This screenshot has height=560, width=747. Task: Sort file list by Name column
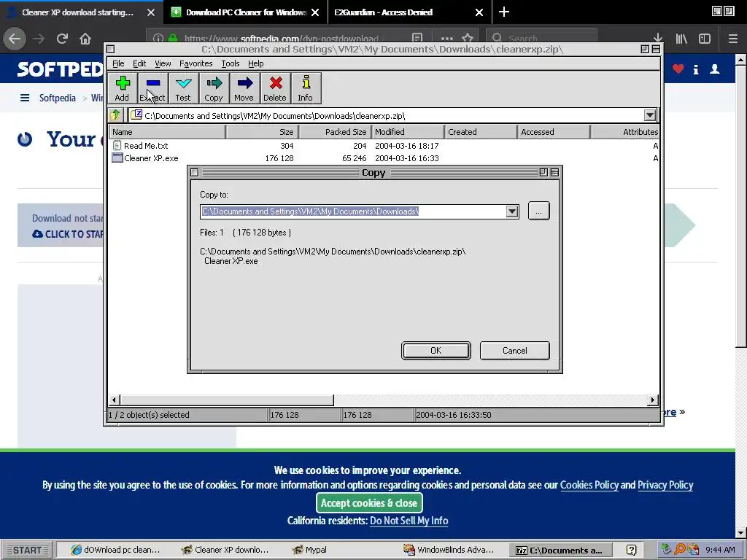point(167,132)
